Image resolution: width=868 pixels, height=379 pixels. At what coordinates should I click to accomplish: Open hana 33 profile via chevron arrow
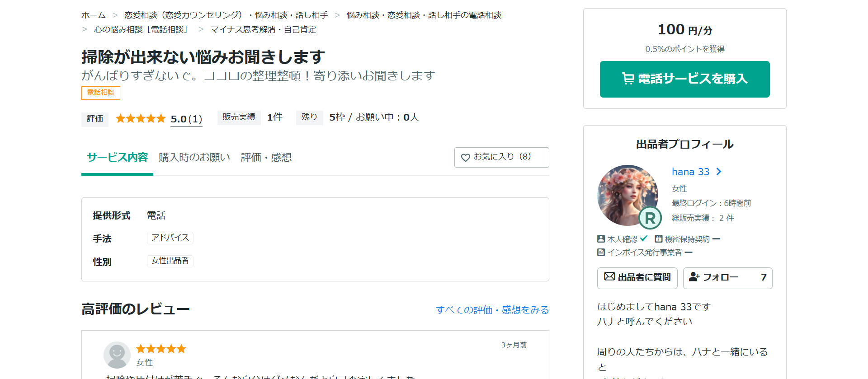point(719,172)
